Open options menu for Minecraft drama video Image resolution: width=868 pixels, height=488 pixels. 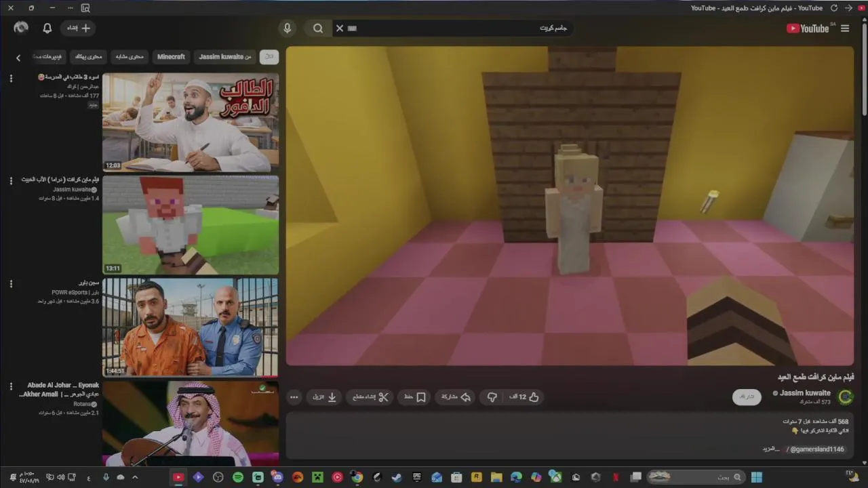click(x=11, y=181)
